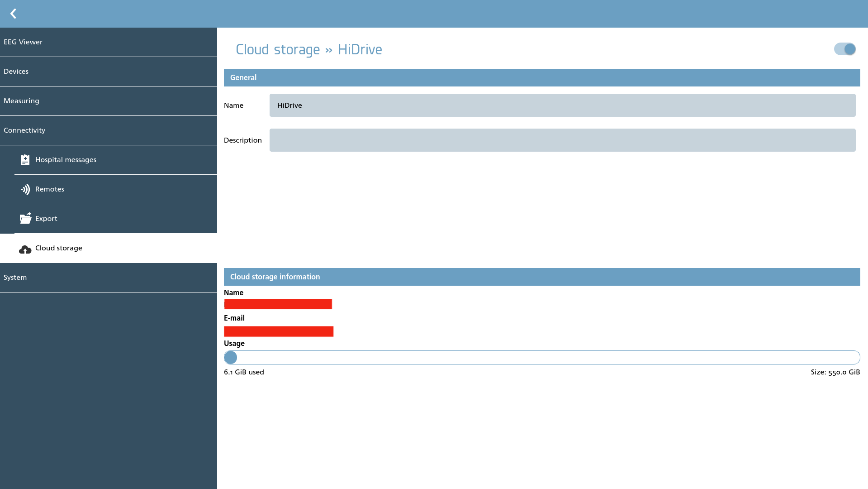Viewport: 868px width, 489px height.
Task: Expand the Measuring section
Action: pyautogui.click(x=109, y=101)
